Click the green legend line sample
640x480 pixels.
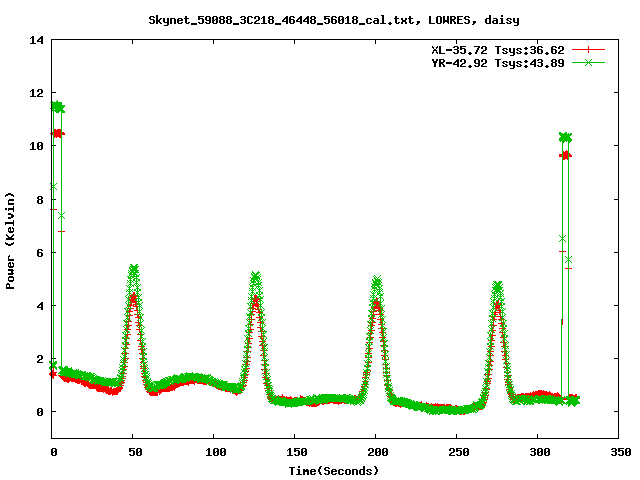588,62
